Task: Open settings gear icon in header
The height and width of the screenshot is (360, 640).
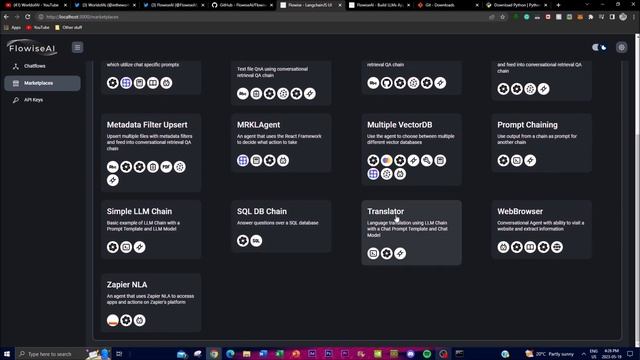Action: click(622, 47)
